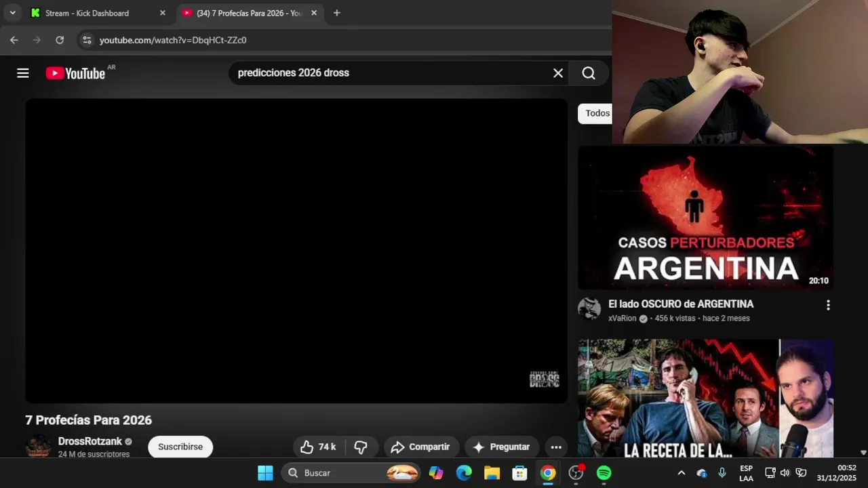
Task: Switch input language ESP LAA
Action: [746, 472]
